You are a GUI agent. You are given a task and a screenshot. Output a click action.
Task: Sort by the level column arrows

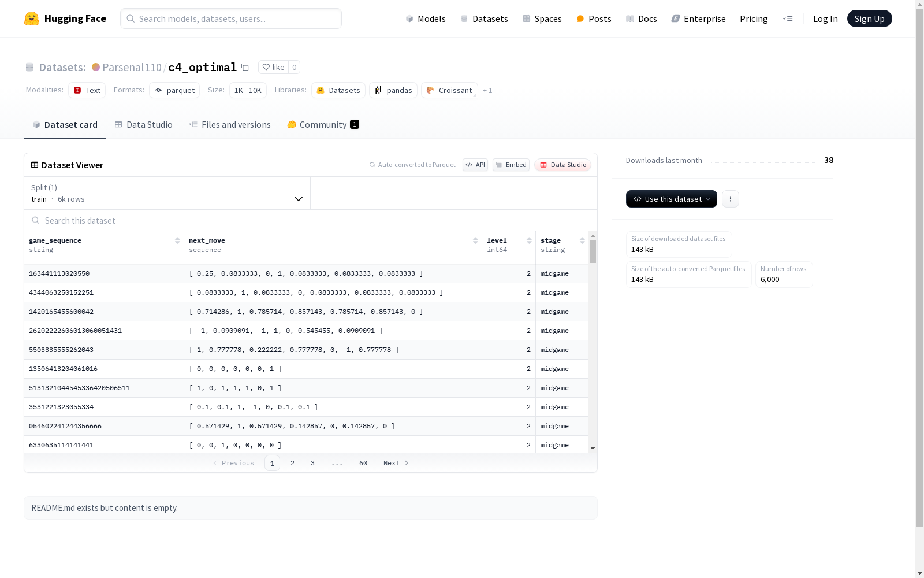529,240
